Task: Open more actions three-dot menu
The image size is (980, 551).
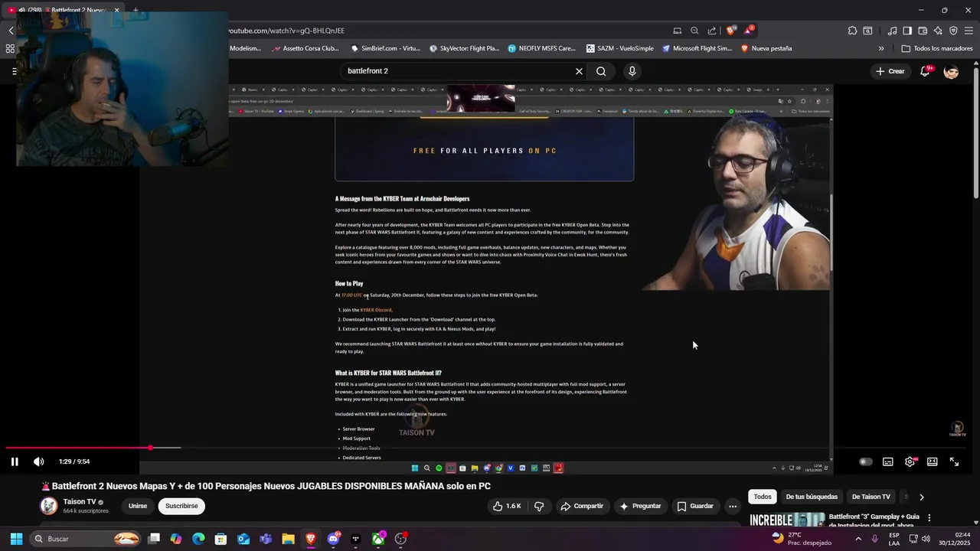Action: coord(733,506)
